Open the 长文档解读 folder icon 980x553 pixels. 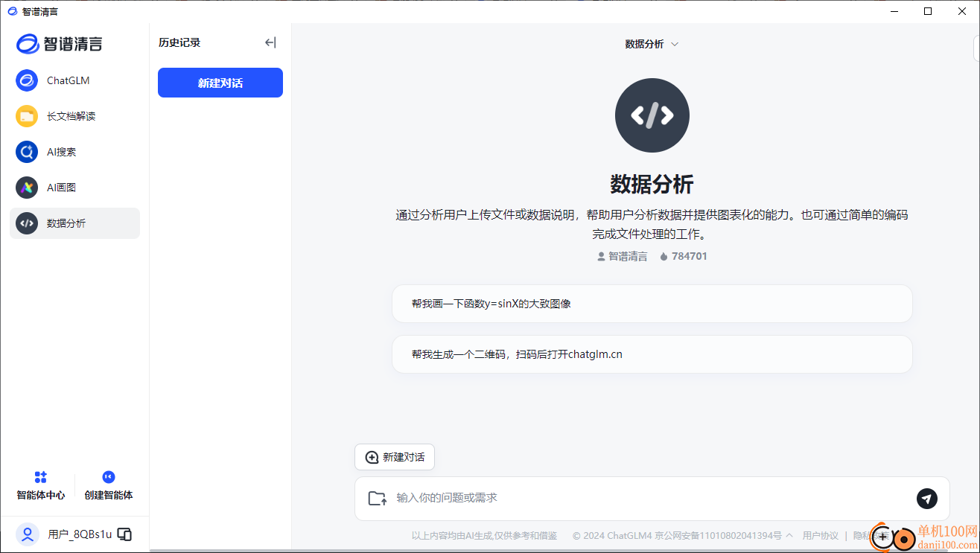(27, 116)
